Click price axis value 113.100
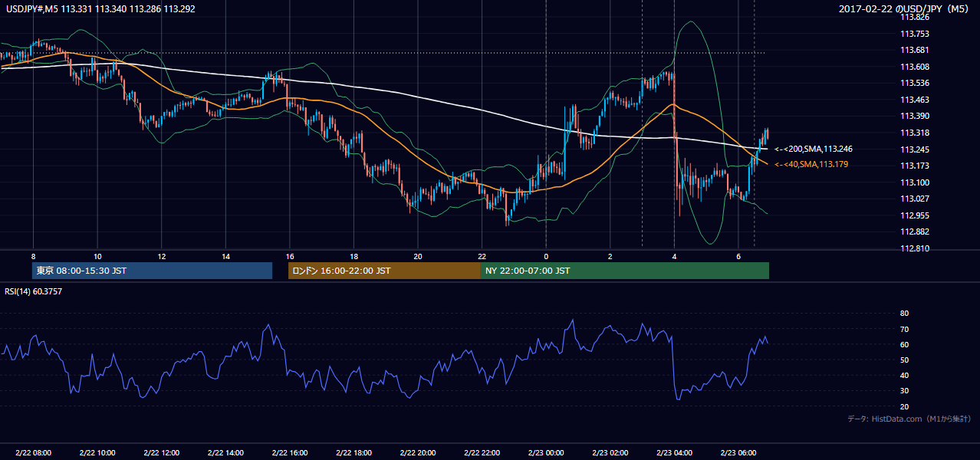 (x=916, y=182)
